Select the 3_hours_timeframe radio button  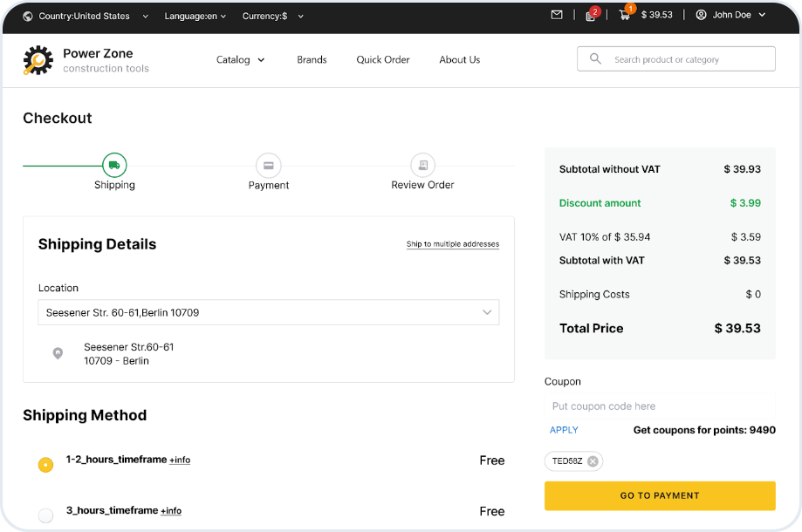point(46,515)
